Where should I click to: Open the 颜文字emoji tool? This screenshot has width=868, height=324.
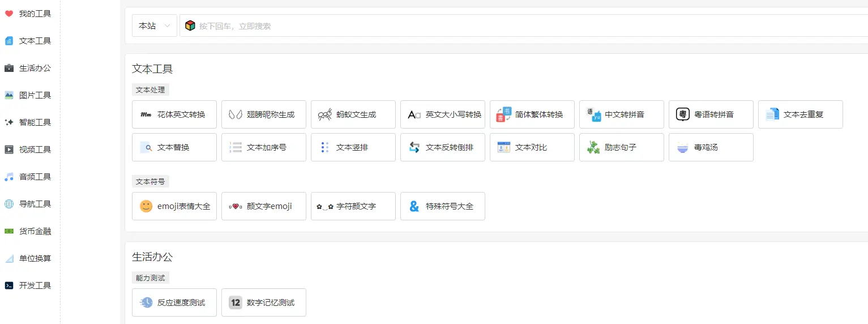pos(264,206)
